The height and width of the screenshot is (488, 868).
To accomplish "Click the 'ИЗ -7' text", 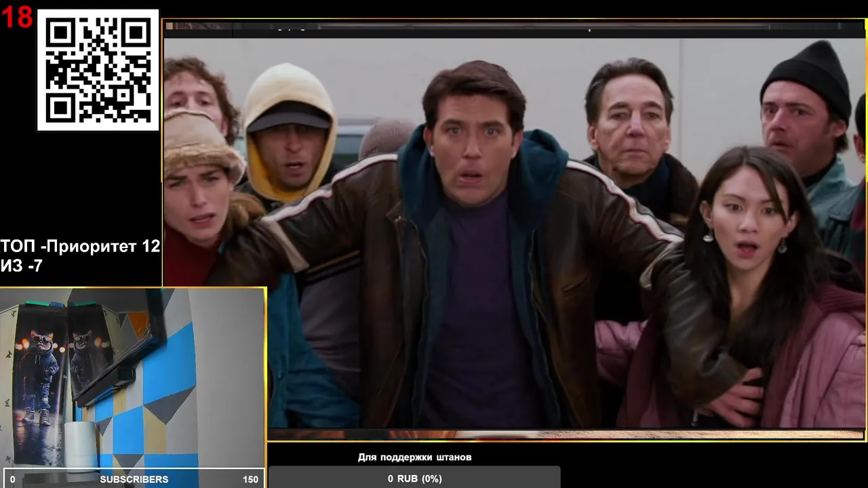I will (21, 266).
